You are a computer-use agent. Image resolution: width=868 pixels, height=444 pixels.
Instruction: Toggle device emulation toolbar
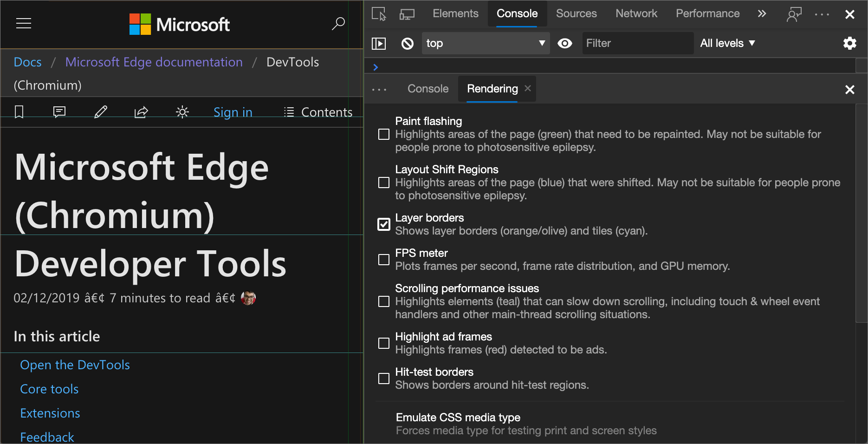point(407,14)
